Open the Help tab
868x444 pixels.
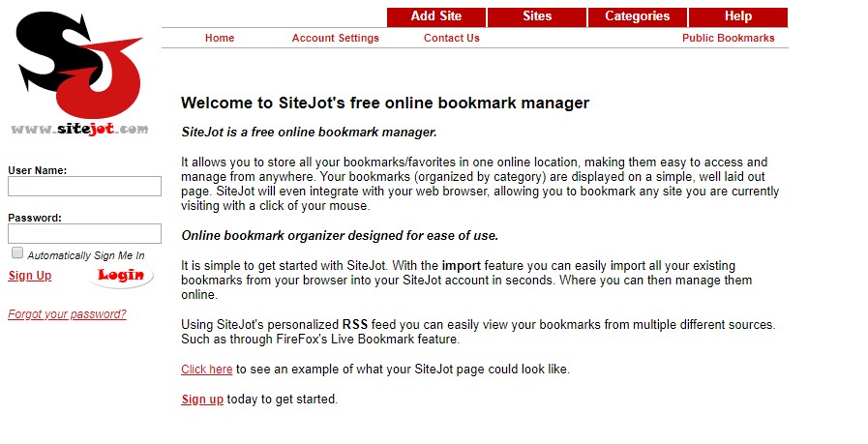738,16
